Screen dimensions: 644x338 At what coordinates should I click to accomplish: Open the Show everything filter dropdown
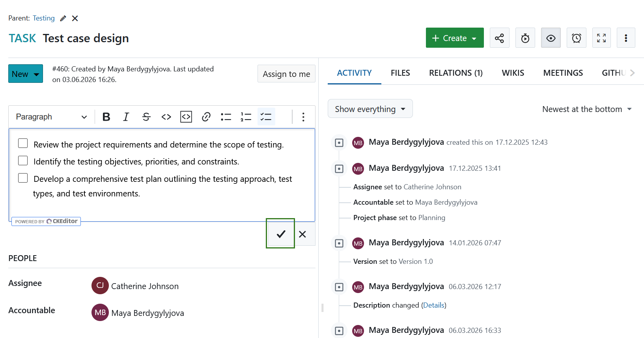coord(370,109)
